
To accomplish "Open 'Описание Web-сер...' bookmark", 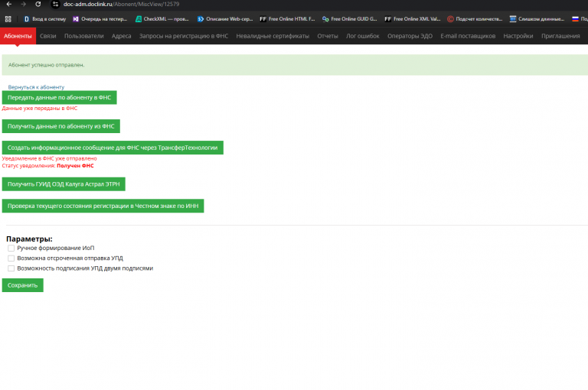I will coord(224,18).
